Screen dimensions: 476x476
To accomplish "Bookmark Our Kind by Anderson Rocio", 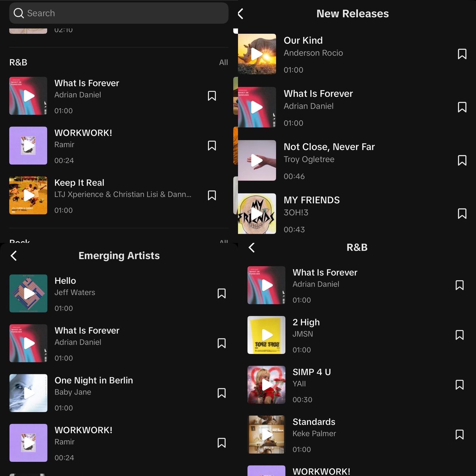I will pyautogui.click(x=462, y=54).
